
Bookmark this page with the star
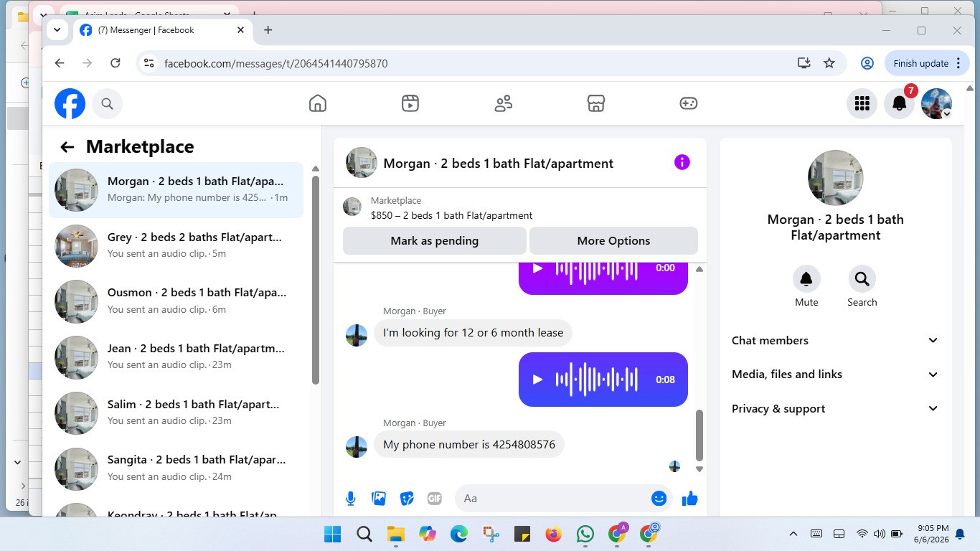pyautogui.click(x=829, y=63)
